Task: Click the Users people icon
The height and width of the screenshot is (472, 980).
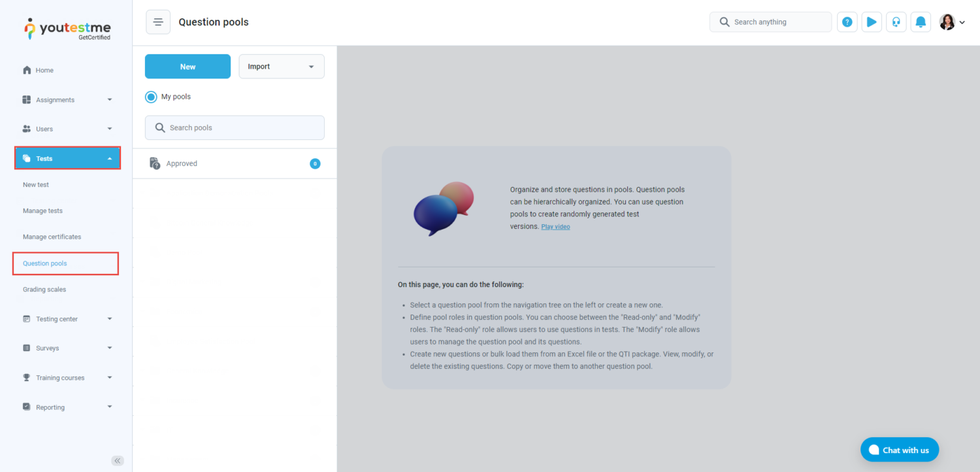Action: click(x=27, y=129)
